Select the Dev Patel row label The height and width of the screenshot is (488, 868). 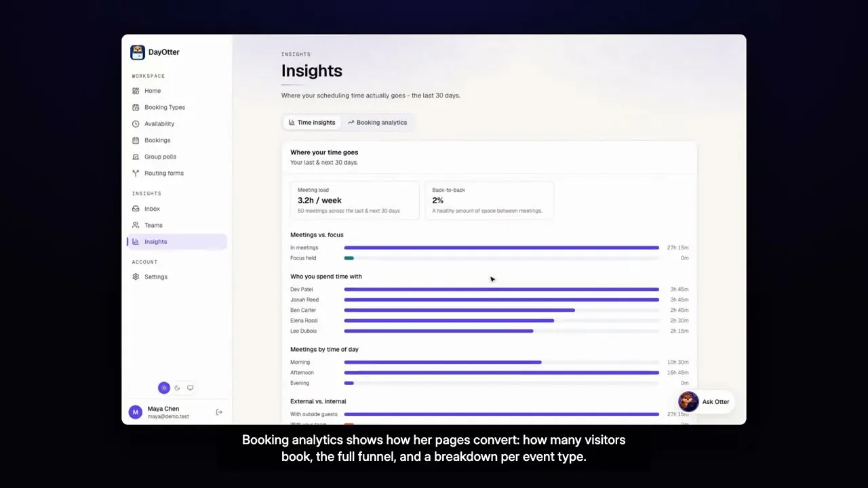coord(302,289)
